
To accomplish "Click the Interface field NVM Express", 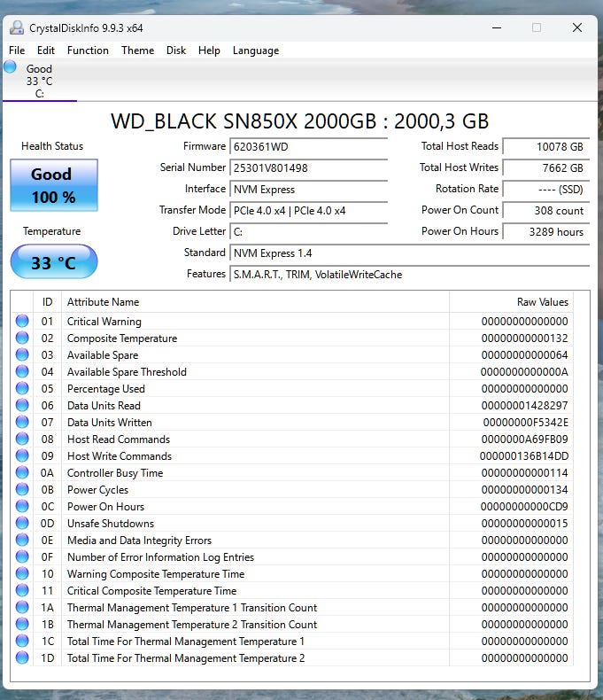I will [x=308, y=190].
